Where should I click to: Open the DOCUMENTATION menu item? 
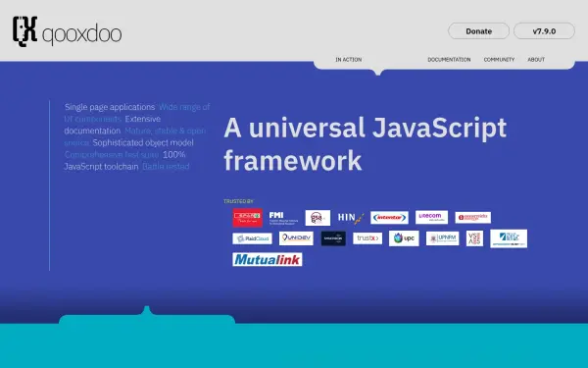[449, 59]
